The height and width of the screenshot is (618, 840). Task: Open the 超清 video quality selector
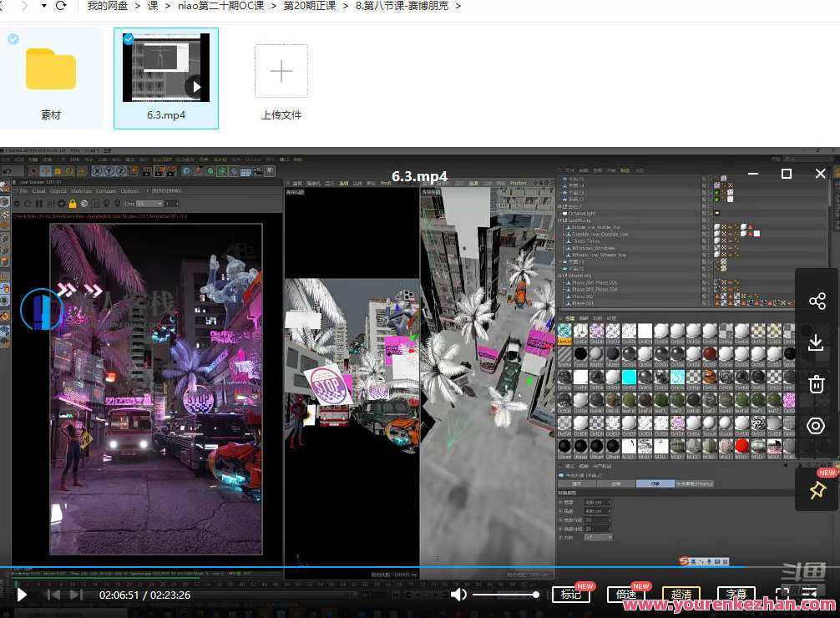click(681, 595)
